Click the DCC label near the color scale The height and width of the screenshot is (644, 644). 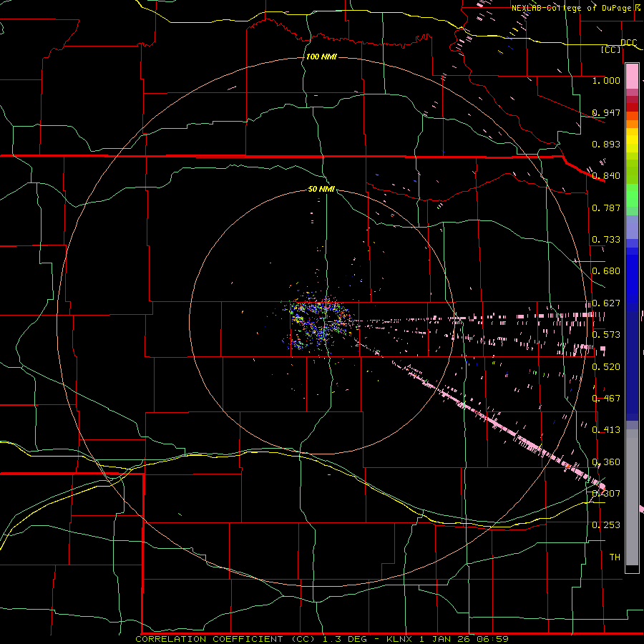click(x=629, y=42)
